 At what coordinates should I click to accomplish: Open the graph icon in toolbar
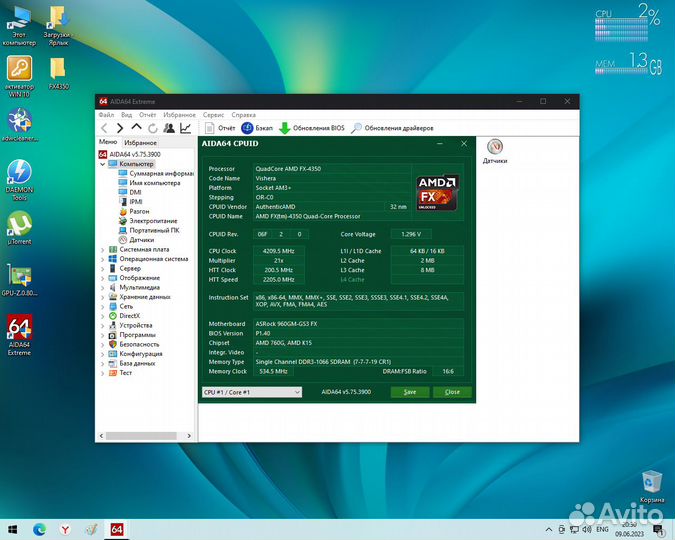pos(186,128)
